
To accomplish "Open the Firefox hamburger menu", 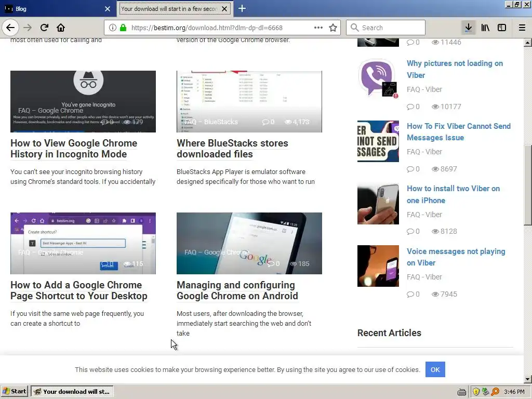I will coord(522,28).
